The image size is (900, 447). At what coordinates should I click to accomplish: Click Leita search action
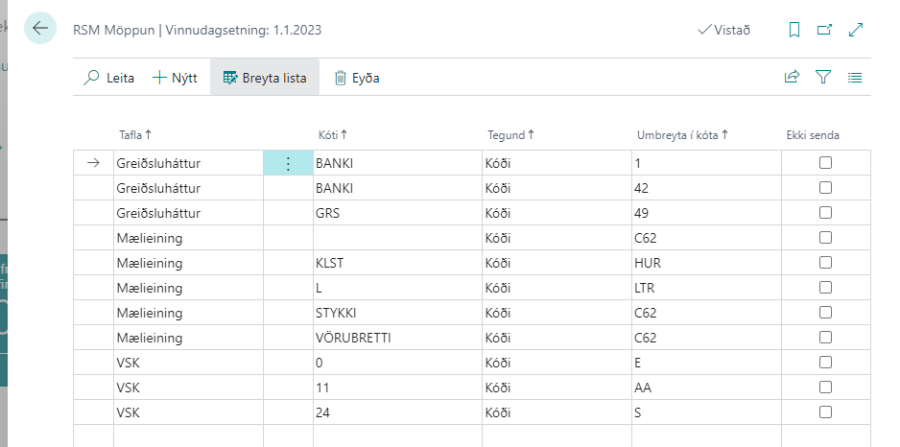click(110, 77)
